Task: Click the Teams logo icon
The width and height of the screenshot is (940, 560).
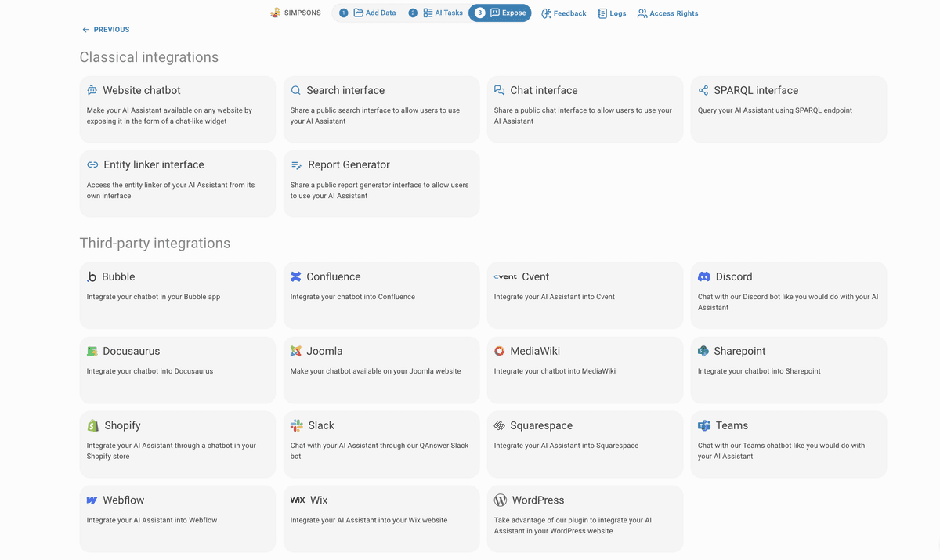Action: (704, 425)
